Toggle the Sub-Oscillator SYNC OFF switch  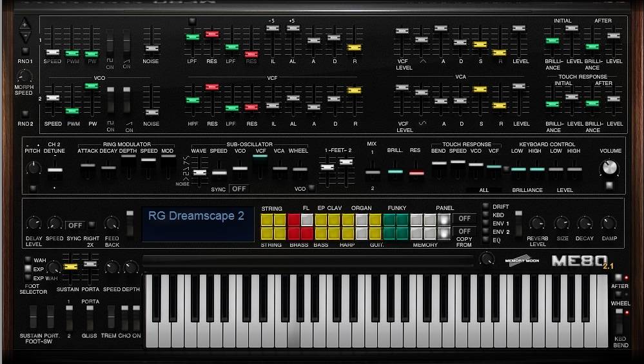[x=239, y=189]
